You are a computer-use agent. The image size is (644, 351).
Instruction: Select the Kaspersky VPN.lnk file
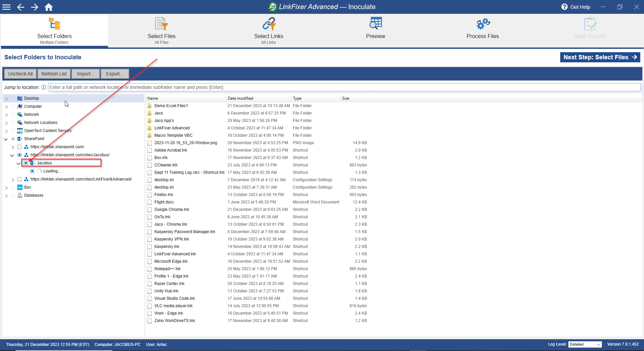click(x=257, y=239)
